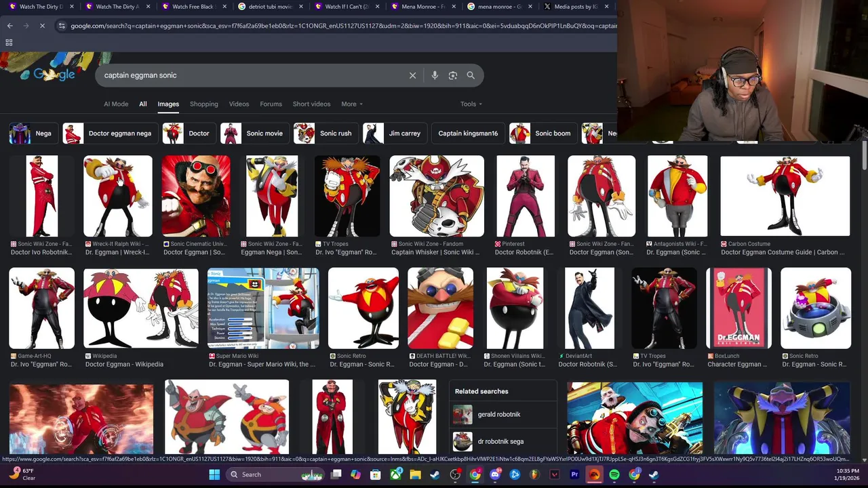The height and width of the screenshot is (488, 868).
Task: Open the Pinterest Doctor Robotnik thumbnail
Action: pyautogui.click(x=526, y=196)
